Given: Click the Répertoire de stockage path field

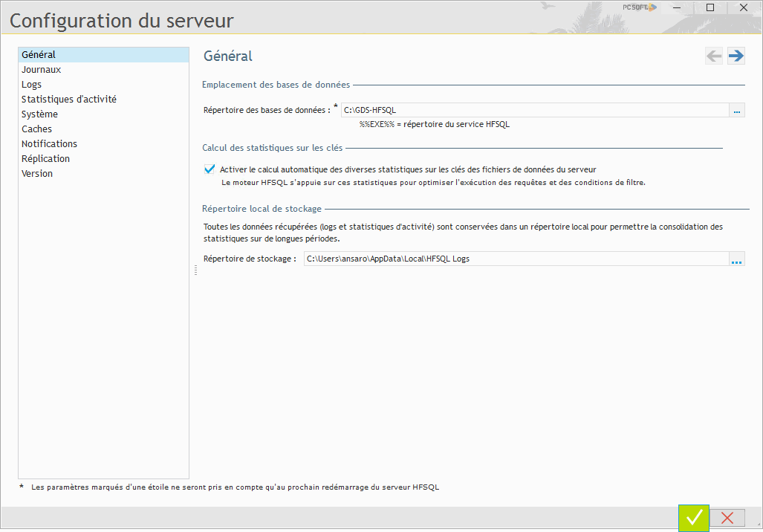Looking at the screenshot, I should pyautogui.click(x=515, y=259).
